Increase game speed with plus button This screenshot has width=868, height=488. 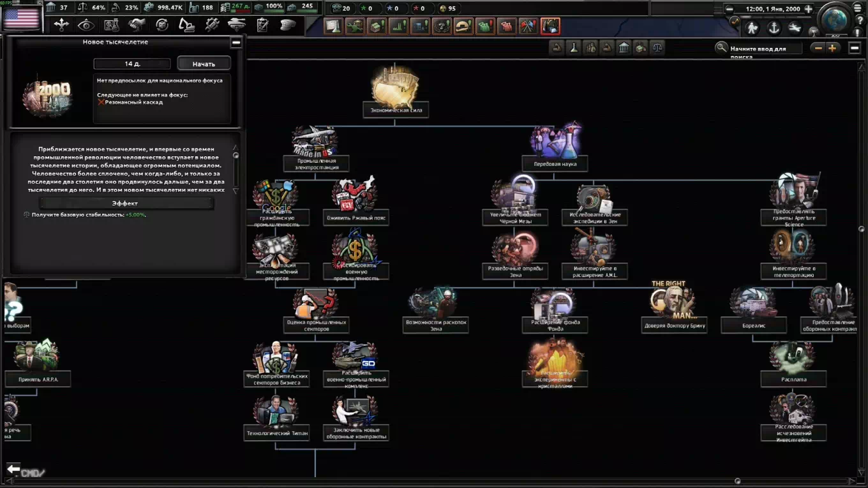click(x=809, y=9)
